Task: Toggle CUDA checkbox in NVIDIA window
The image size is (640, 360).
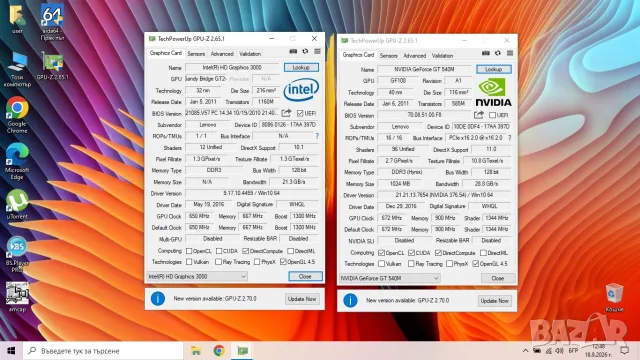Action: tap(411, 253)
